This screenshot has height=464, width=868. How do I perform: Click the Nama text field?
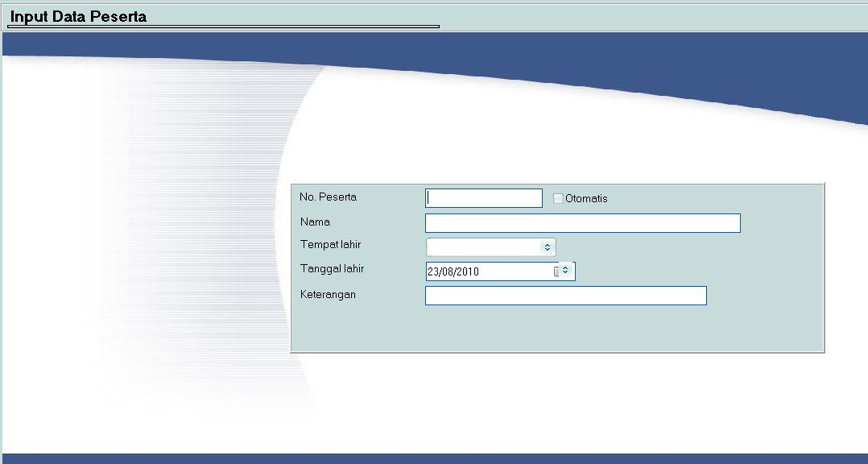pos(582,223)
